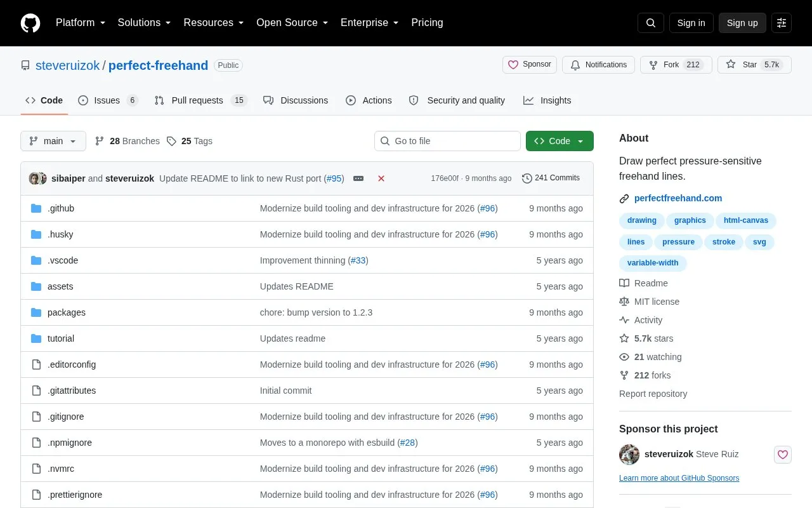Click the heart sponsor icon beside steveruizok
The height and width of the screenshot is (508, 812).
click(783, 455)
